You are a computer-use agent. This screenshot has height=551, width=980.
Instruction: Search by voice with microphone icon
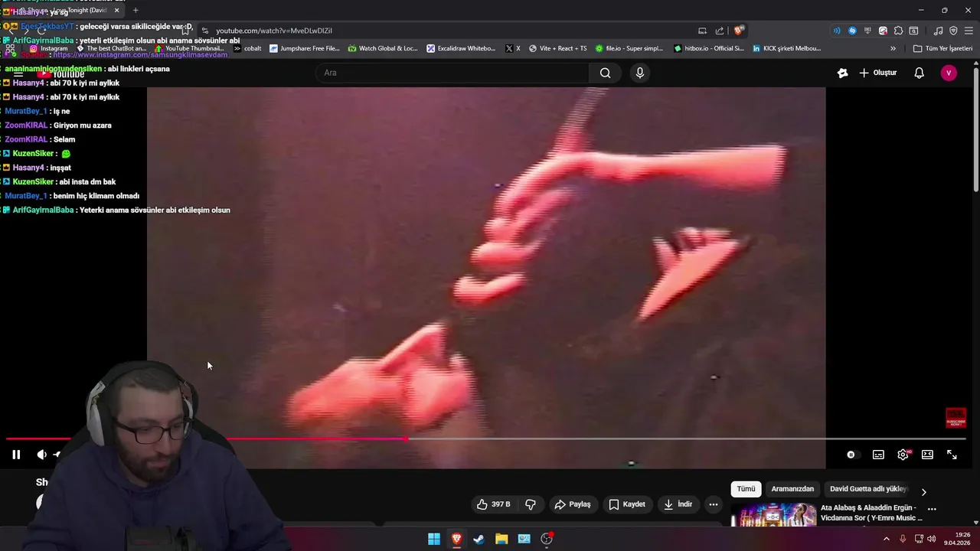pyautogui.click(x=640, y=73)
